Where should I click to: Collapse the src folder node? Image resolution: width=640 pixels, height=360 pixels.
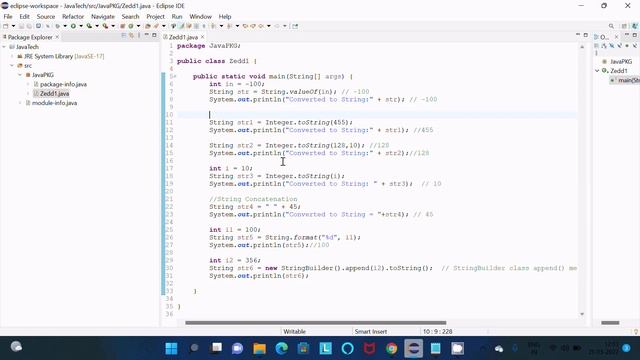pos(12,66)
